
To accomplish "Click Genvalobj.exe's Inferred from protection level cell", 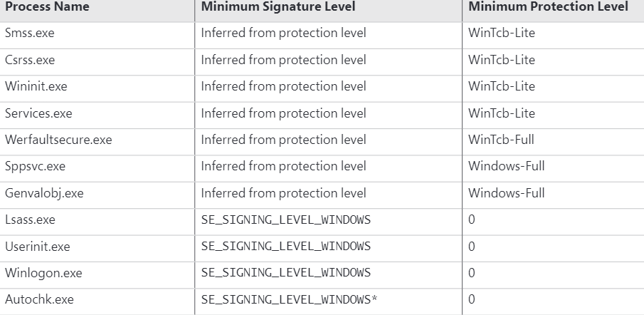I will pos(283,193).
